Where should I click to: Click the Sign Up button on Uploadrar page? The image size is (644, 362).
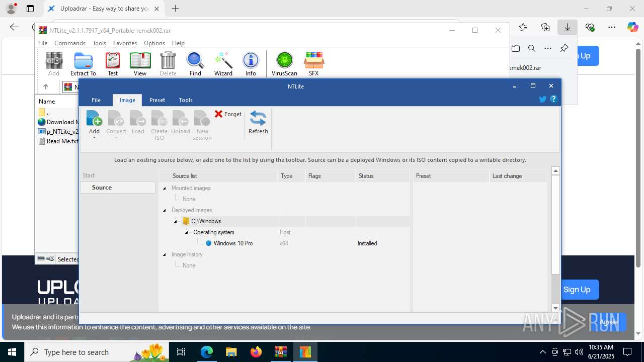[577, 290]
